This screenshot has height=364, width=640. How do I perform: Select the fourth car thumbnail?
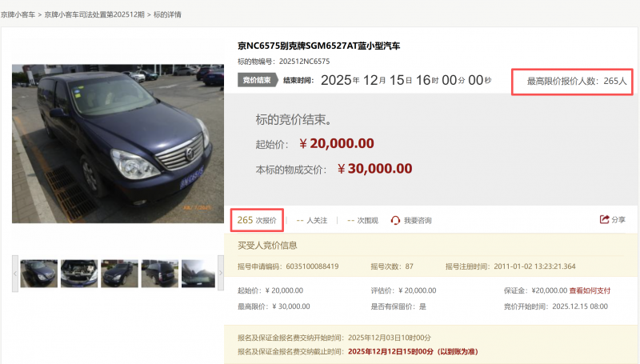coord(160,274)
